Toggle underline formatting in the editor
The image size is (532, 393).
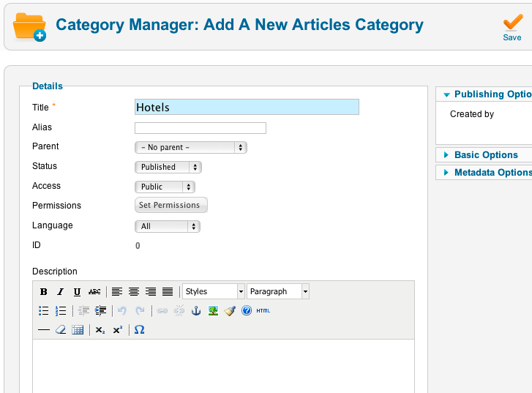77,291
